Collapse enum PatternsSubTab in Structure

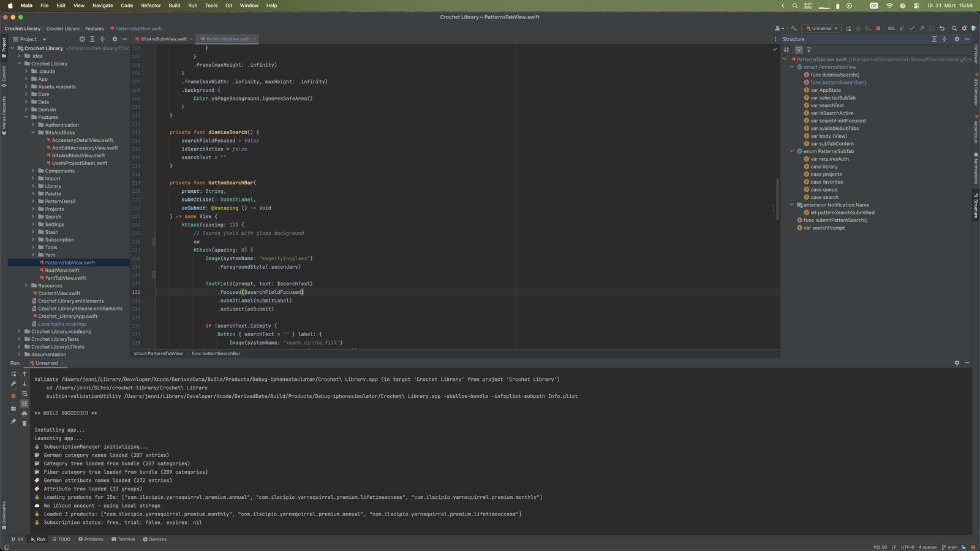(792, 151)
